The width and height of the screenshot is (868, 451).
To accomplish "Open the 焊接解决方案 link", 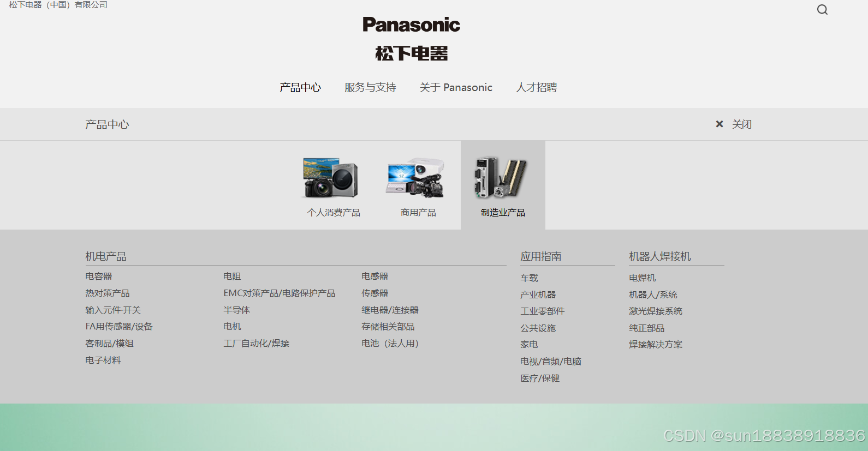I will coord(656,345).
